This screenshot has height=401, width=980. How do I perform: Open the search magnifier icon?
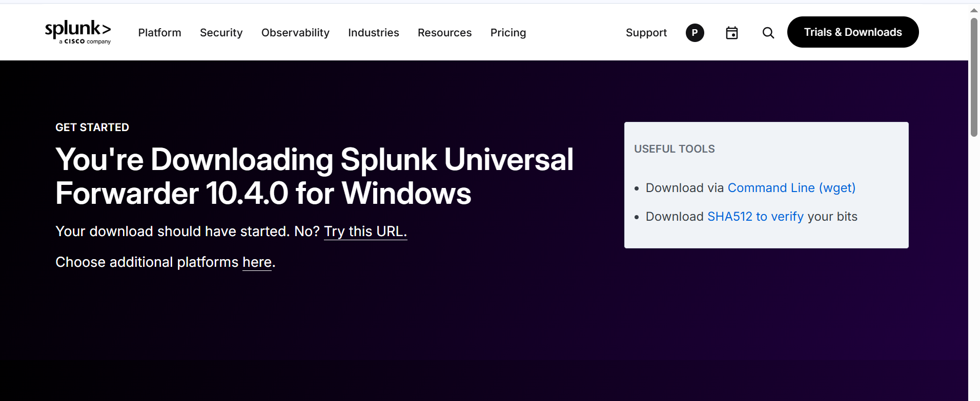(768, 33)
